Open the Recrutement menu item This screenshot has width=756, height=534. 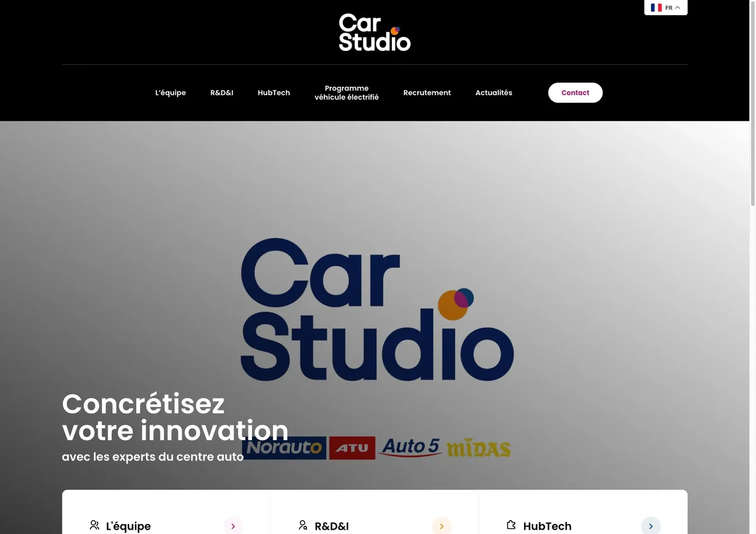(427, 93)
